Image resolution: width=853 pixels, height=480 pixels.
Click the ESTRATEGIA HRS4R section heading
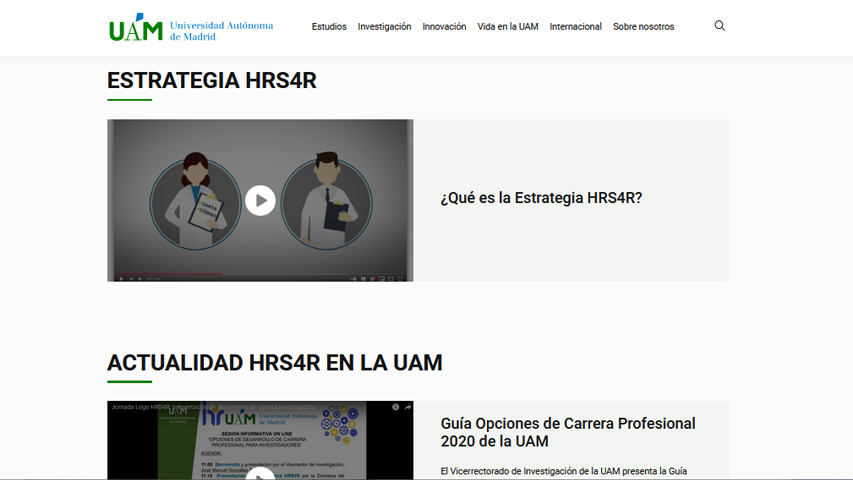coord(212,81)
